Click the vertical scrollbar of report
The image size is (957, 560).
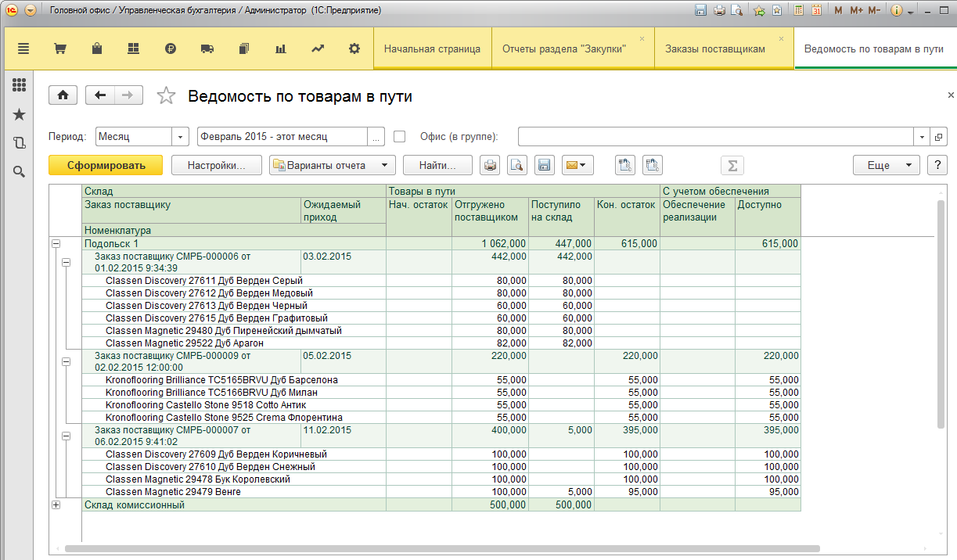click(941, 313)
